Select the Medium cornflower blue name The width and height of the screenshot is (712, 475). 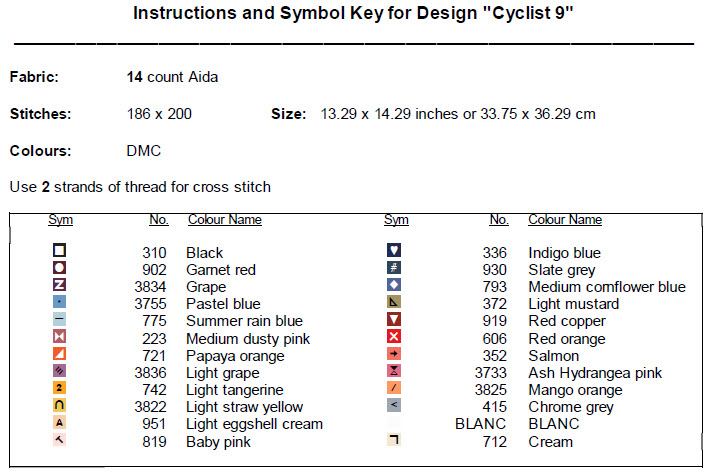pyautogui.click(x=607, y=287)
